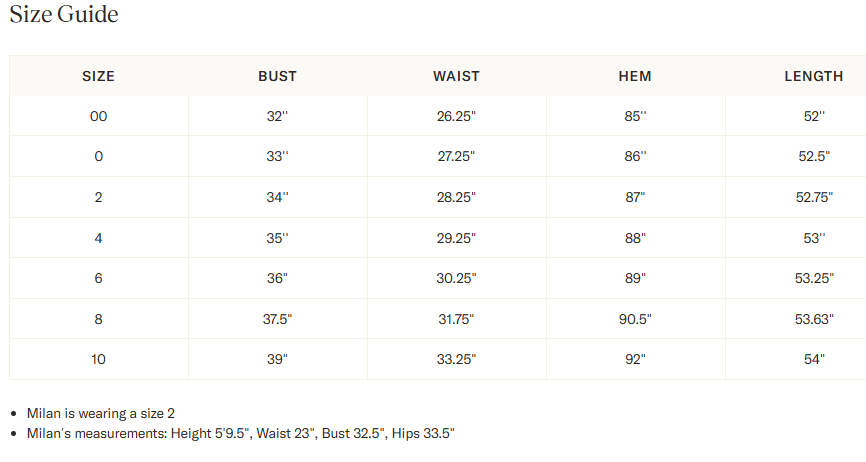Click the size 2 row label
The height and width of the screenshot is (462, 866).
(98, 197)
